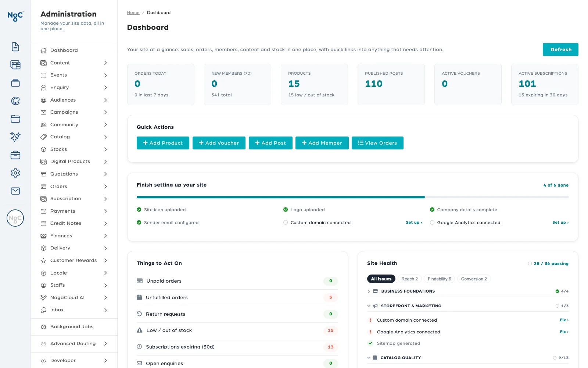Expand the Finances menu chevron
The width and height of the screenshot is (588, 368).
105,236
